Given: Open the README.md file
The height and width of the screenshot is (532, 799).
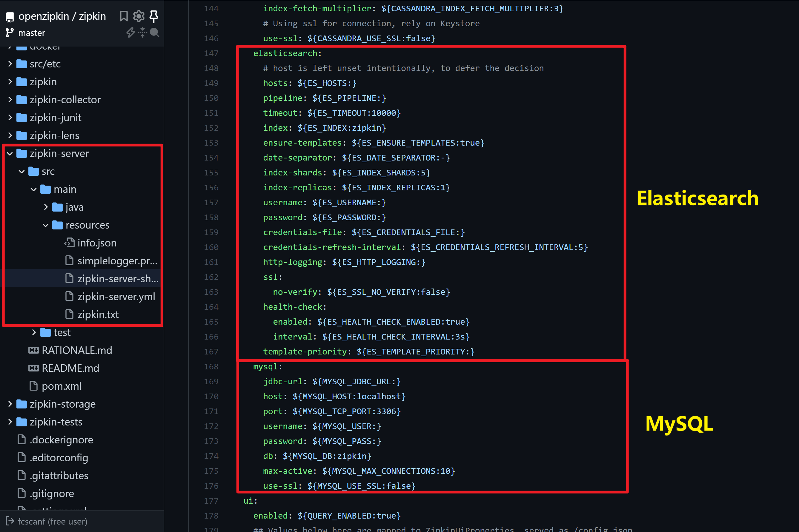Looking at the screenshot, I should 70,368.
